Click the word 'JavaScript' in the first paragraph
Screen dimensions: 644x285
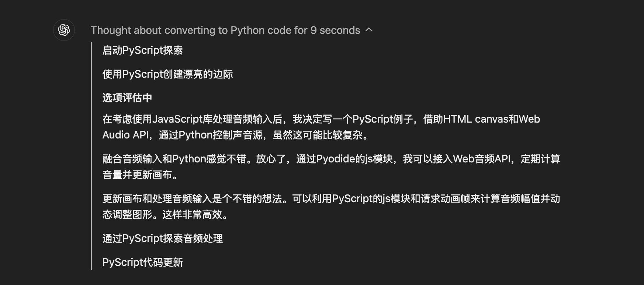(x=178, y=119)
